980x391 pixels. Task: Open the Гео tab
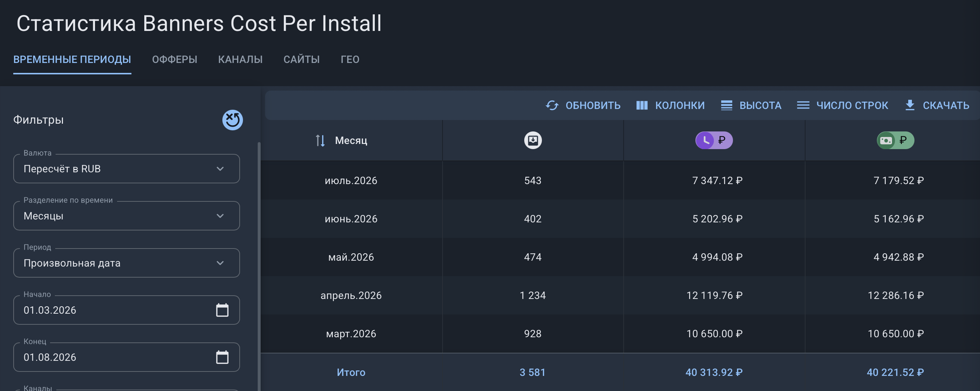[350, 60]
